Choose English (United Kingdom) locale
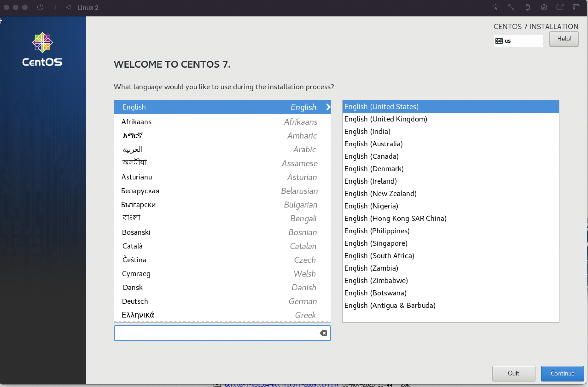Viewport: 588px width, 387px height. tap(451, 119)
